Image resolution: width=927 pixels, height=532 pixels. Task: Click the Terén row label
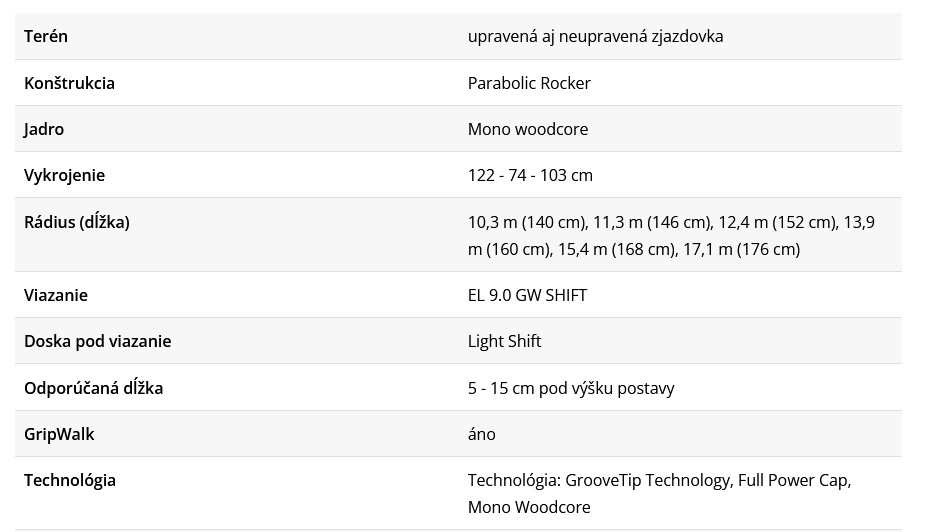tap(46, 37)
